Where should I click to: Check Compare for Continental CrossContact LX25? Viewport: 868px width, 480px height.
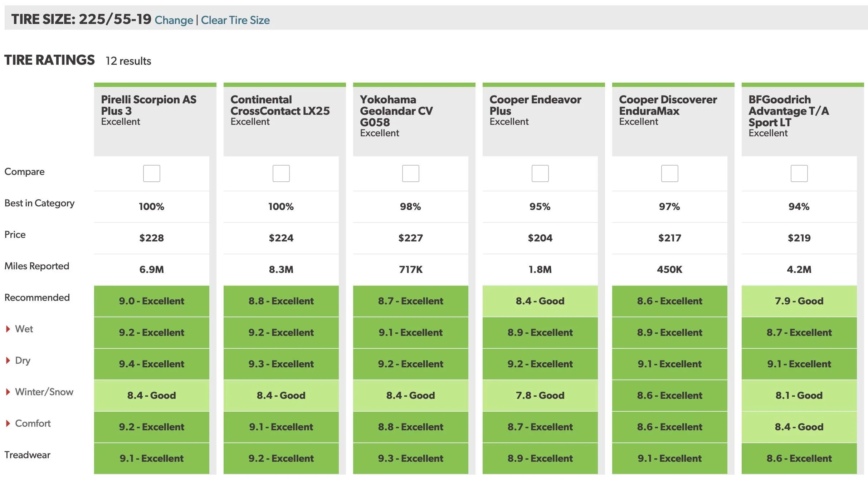coord(281,173)
